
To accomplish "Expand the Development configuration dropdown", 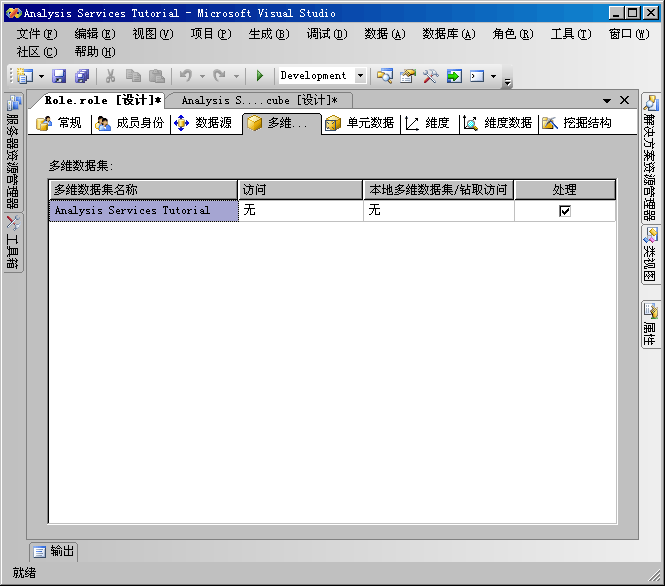I will pyautogui.click(x=360, y=76).
